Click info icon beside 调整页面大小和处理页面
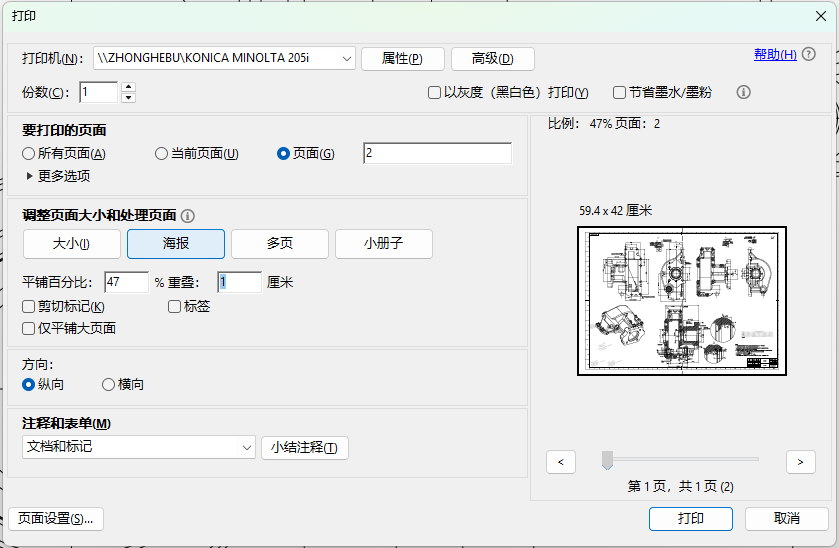This screenshot has height=548, width=839. [x=187, y=216]
